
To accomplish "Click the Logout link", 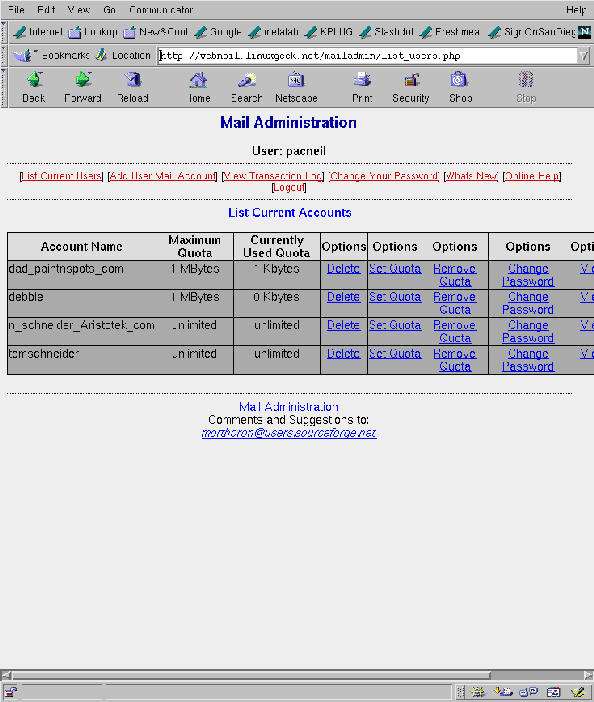I will 289,188.
